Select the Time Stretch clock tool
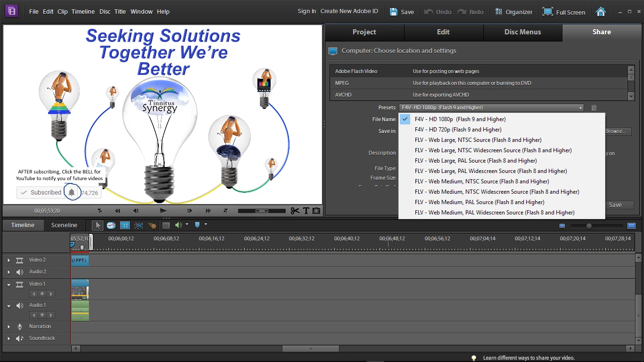This screenshot has height=362, width=644. 111,225
